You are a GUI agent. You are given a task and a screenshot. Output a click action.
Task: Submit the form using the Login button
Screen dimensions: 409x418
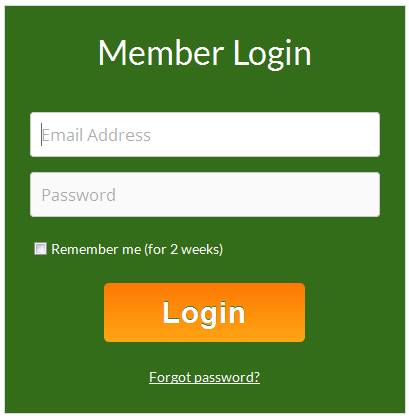pyautogui.click(x=204, y=312)
